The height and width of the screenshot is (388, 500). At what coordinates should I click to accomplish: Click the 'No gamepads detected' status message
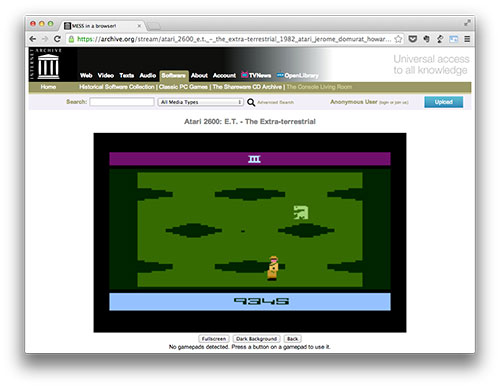click(250, 347)
